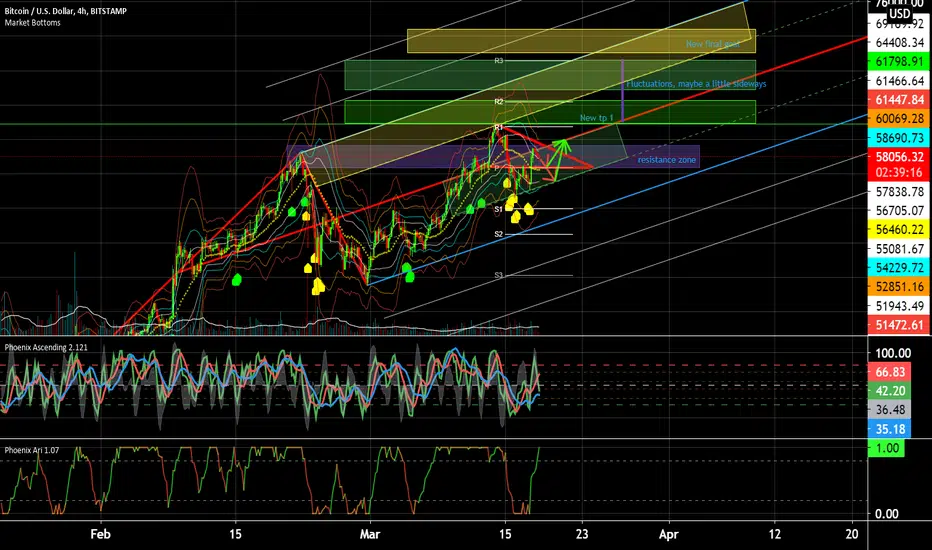Click the 02:39:16 candle countdown timer
Viewport: 932px width, 550px height.
pos(899,172)
